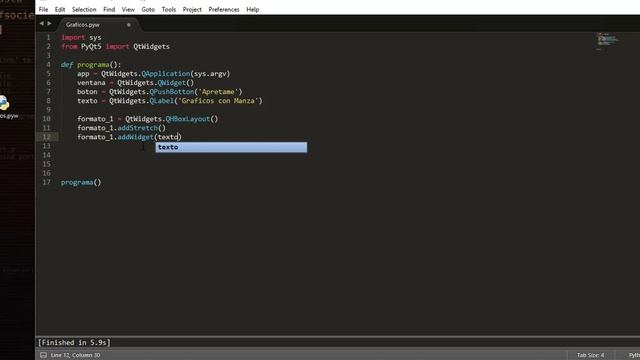Click line number 4 in gutter
Viewport: 640px width, 360px height.
[48, 64]
